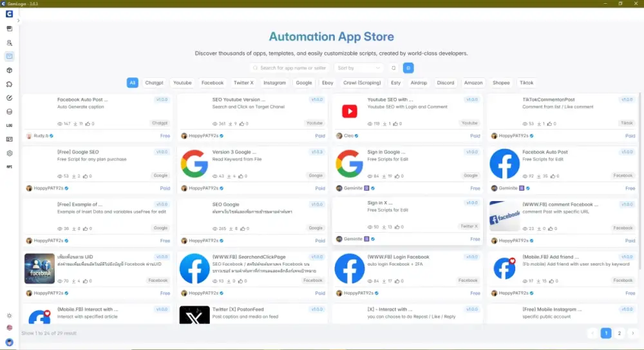
Task: Open the API section in the sidebar
Action: [x=9, y=167]
